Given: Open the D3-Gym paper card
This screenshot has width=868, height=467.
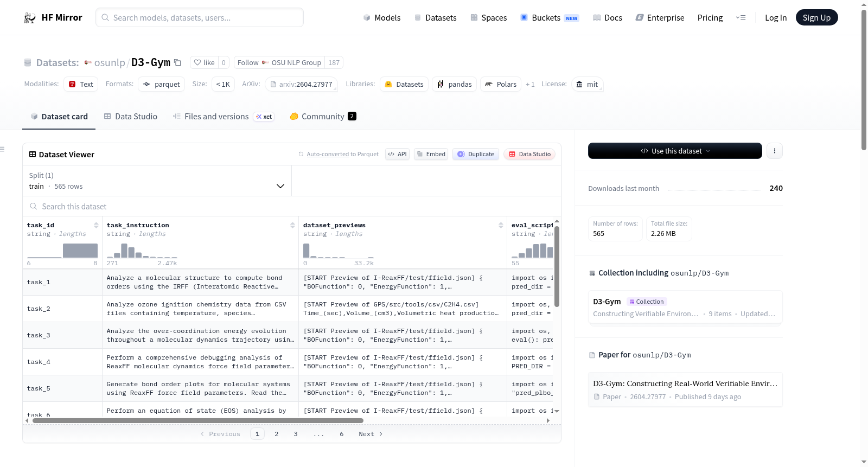Looking at the screenshot, I should pos(685,389).
